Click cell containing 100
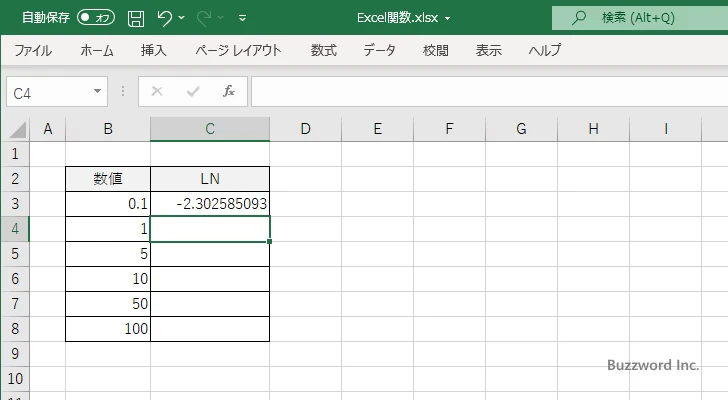728x400 pixels. [108, 329]
